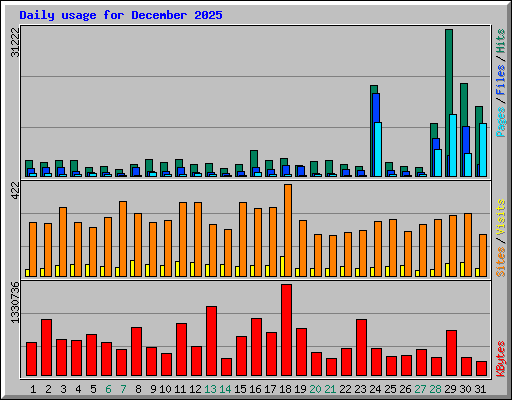Select the cyan Pages bar on day 31
The width and height of the screenshot is (512, 400).
point(483,150)
